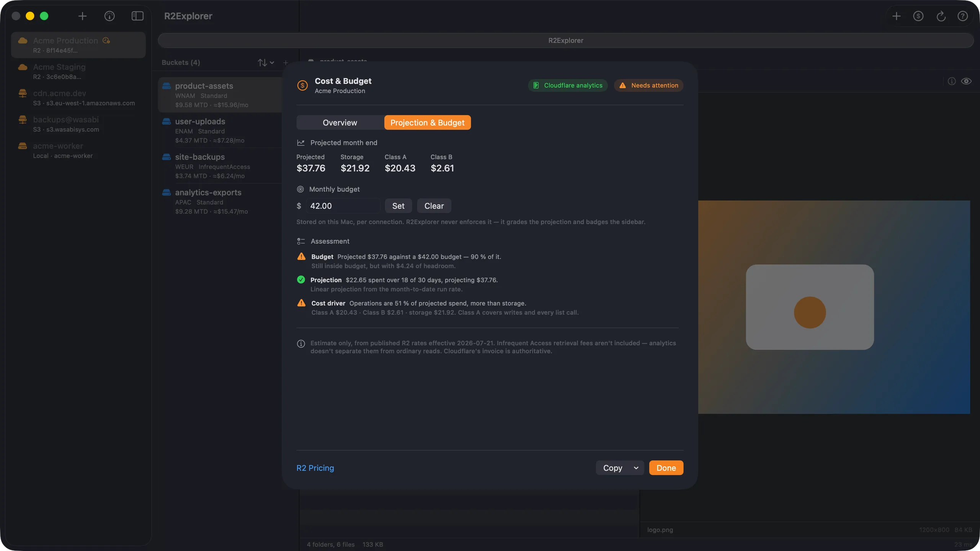Open the help question mark icon
This screenshot has height=551, width=980.
pyautogui.click(x=963, y=16)
